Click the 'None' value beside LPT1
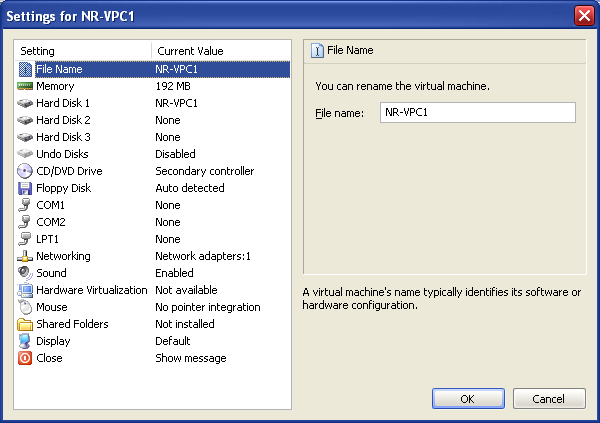600x423 pixels. click(168, 239)
